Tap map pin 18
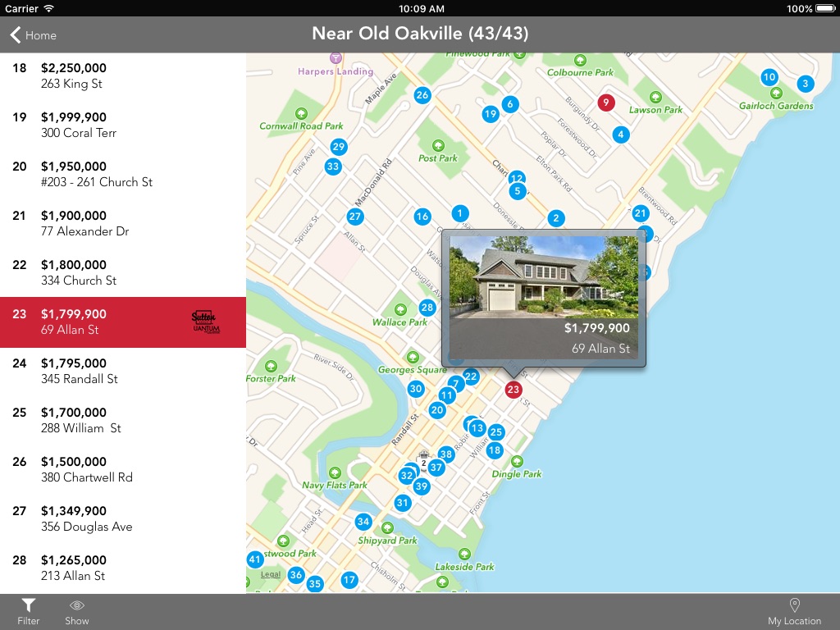 (495, 450)
